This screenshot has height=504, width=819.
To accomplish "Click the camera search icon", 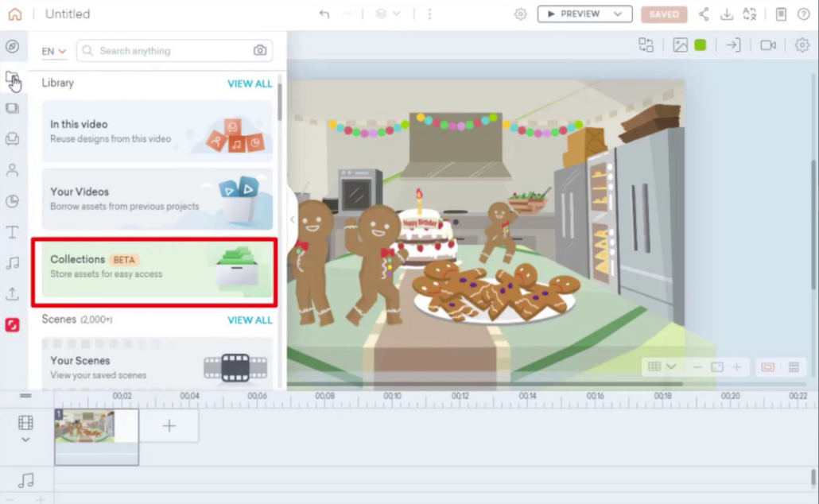I will pos(260,51).
